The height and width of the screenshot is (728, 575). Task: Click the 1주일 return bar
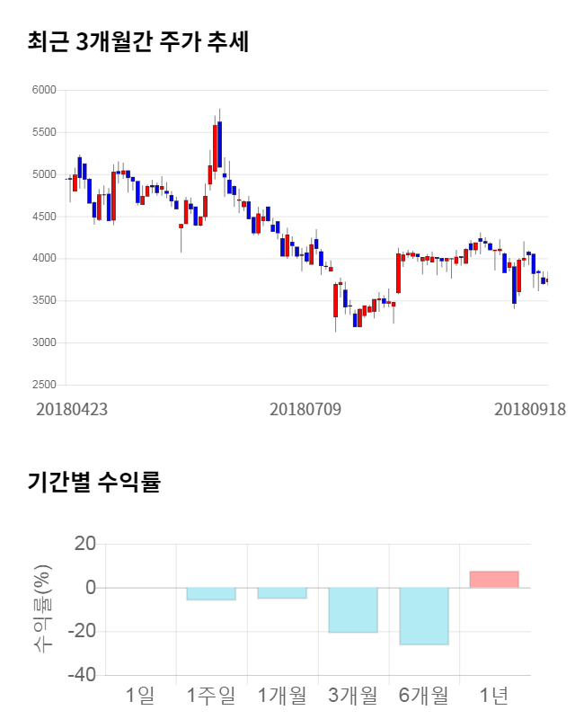pos(211,594)
